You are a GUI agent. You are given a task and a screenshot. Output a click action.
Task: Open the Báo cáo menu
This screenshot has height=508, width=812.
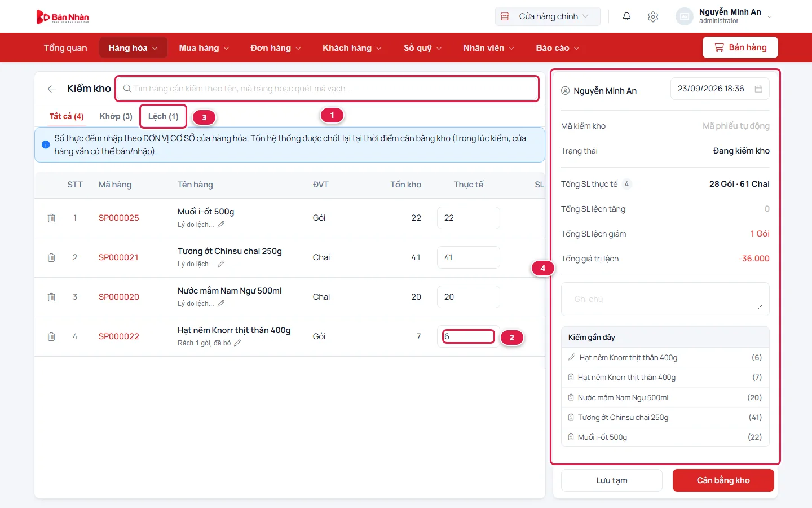557,48
